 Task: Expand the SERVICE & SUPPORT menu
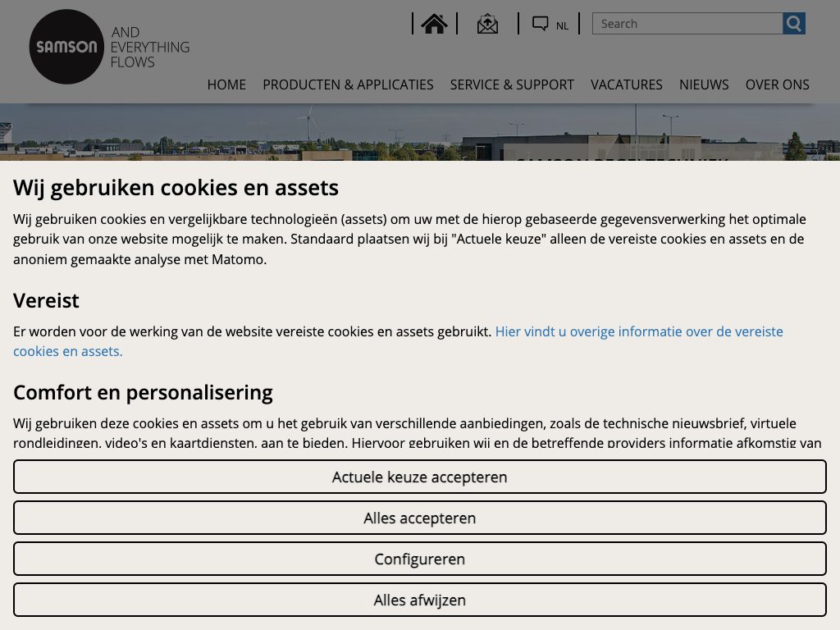pos(512,84)
